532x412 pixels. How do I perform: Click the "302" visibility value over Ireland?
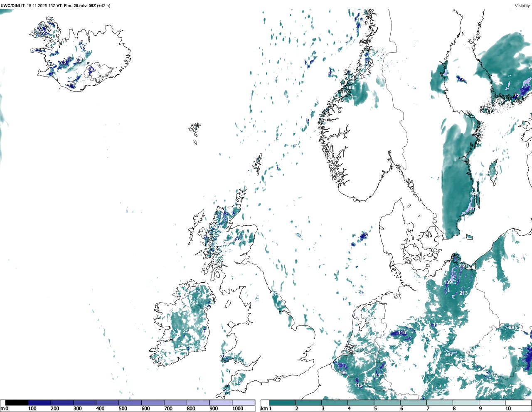point(194,303)
